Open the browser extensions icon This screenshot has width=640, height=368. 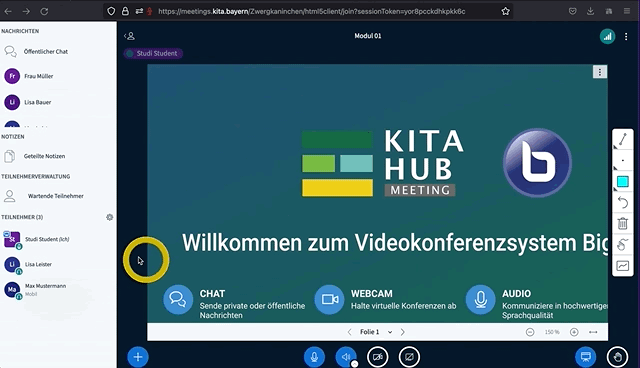tap(609, 11)
